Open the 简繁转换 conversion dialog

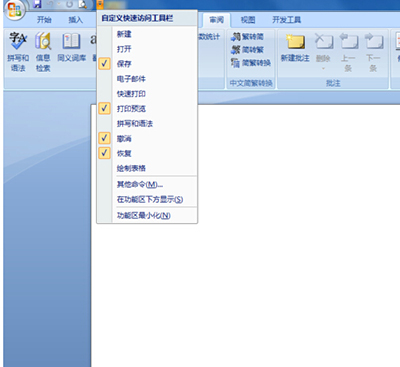click(x=251, y=63)
